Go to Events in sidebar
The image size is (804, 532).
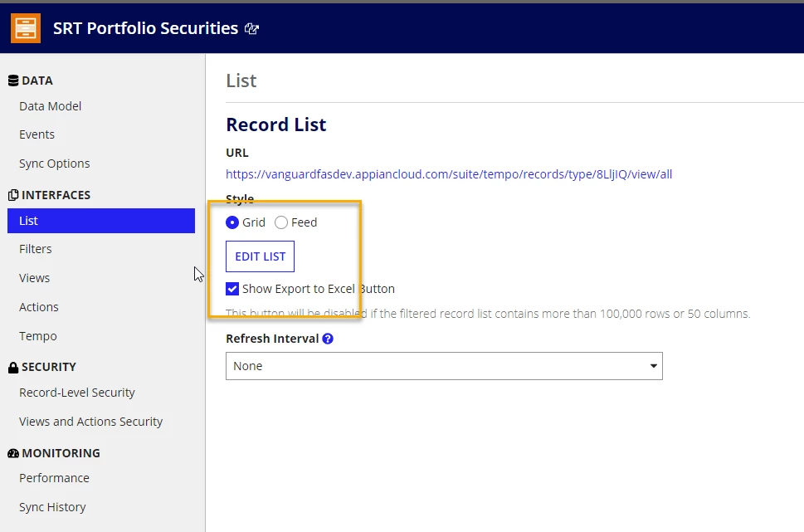pyautogui.click(x=37, y=134)
